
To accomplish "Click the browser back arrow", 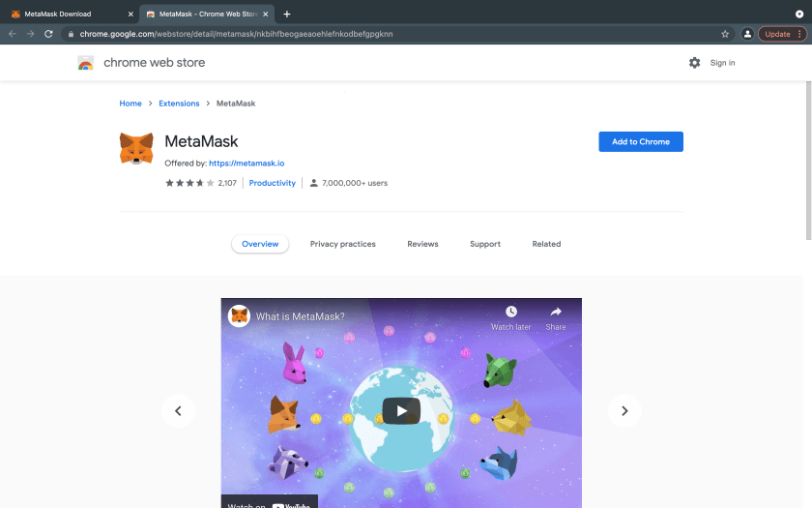I will (13, 34).
